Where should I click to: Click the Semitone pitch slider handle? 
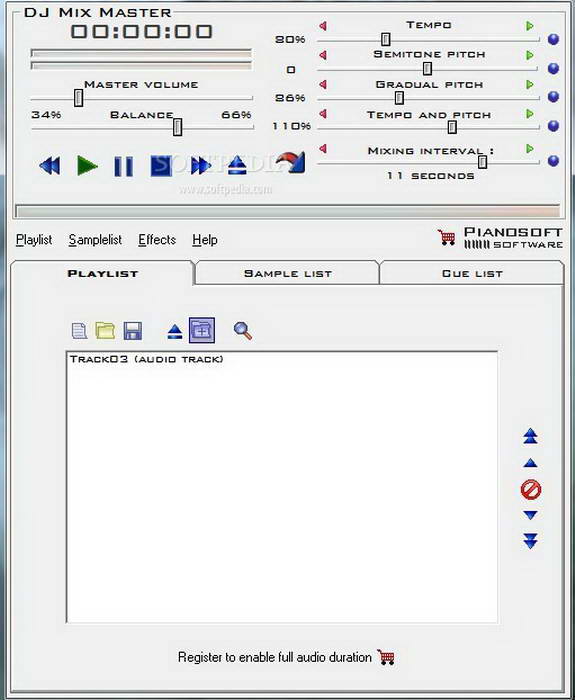(x=427, y=68)
